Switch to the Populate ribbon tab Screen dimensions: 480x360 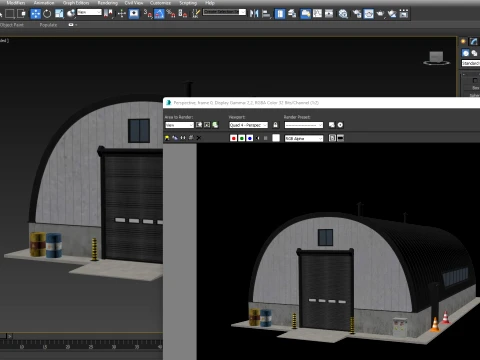(x=48, y=25)
